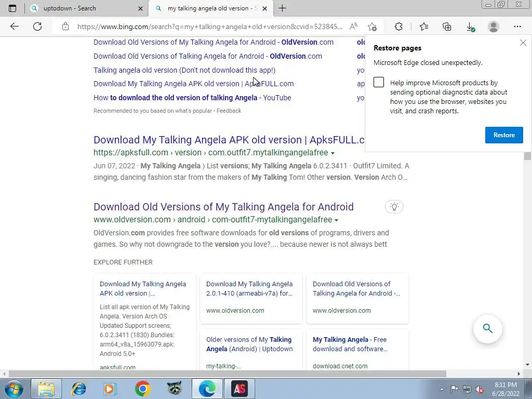Click the Restore button
532x399 pixels.
(x=504, y=135)
